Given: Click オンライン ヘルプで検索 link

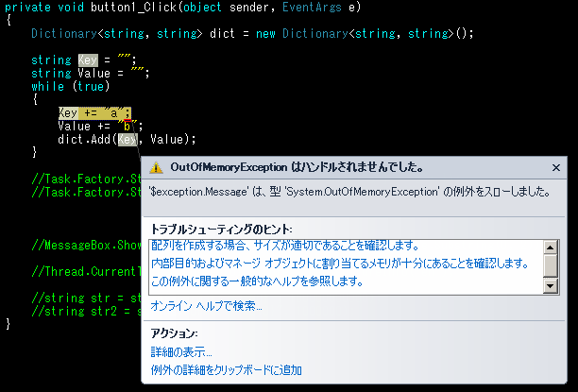Looking at the screenshot, I should point(206,305).
